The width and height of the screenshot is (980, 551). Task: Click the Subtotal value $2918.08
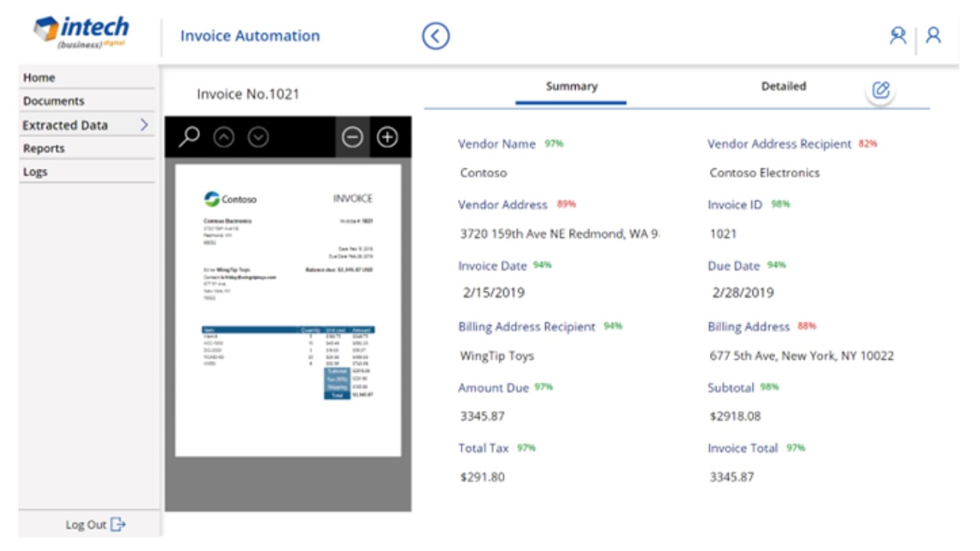[x=735, y=416]
